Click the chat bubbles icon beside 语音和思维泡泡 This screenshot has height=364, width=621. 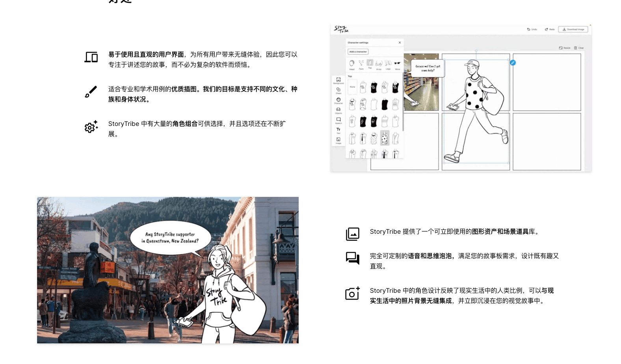tap(353, 258)
